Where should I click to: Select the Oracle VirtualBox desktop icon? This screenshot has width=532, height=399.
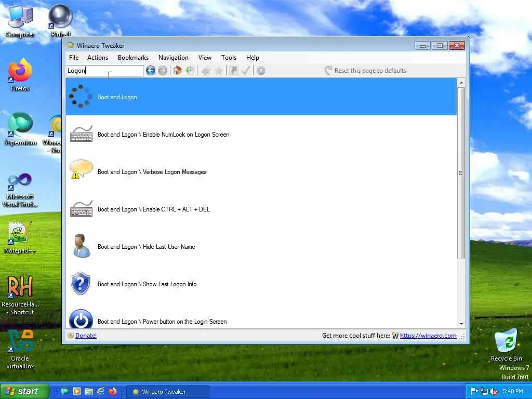[20, 350]
